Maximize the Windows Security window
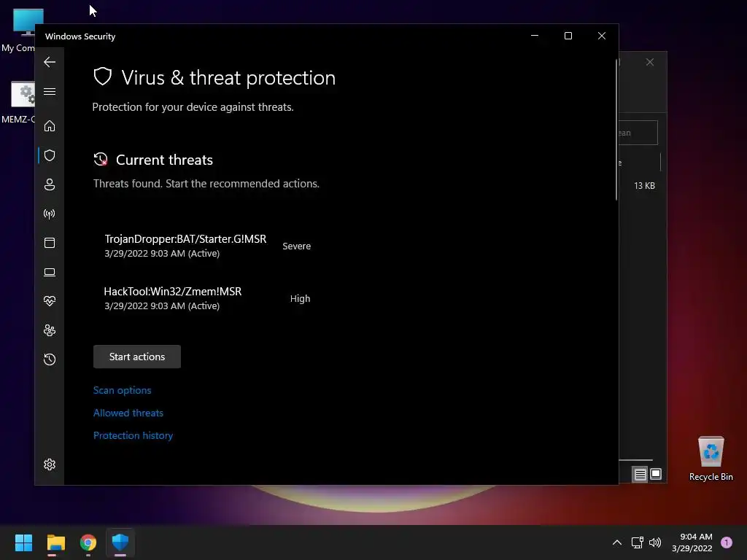 coord(568,36)
